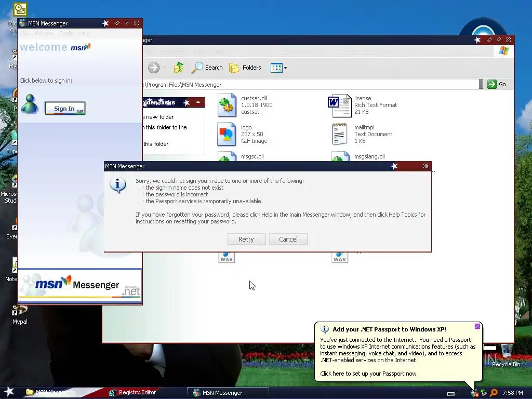Click the 7:58 PM taskbar clock
The height and width of the screenshot is (399, 532).
coord(512,393)
